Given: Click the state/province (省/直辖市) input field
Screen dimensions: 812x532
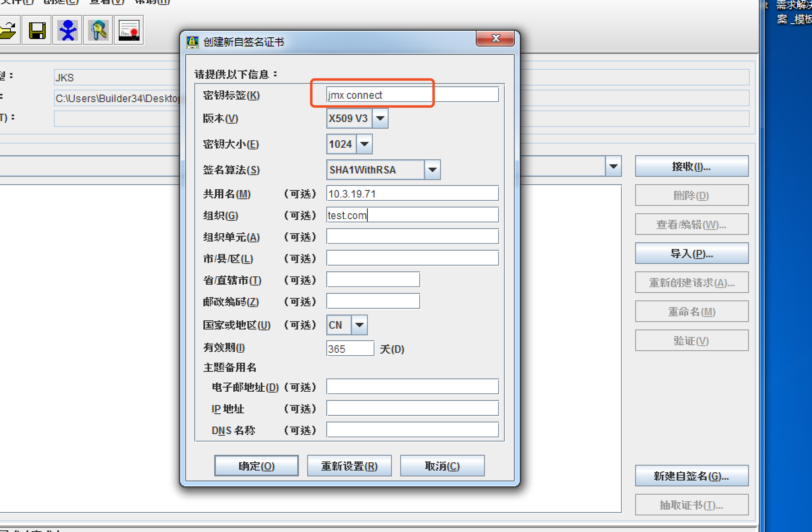Looking at the screenshot, I should coord(373,280).
